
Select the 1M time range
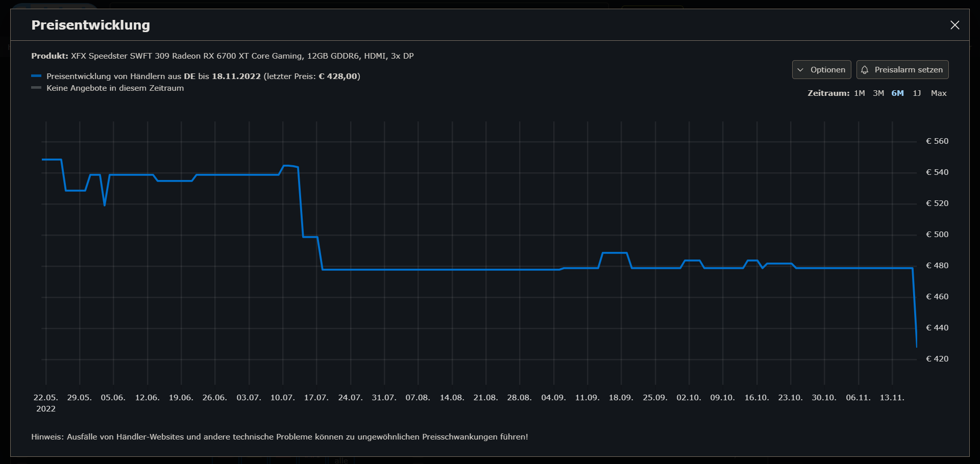pyautogui.click(x=860, y=93)
